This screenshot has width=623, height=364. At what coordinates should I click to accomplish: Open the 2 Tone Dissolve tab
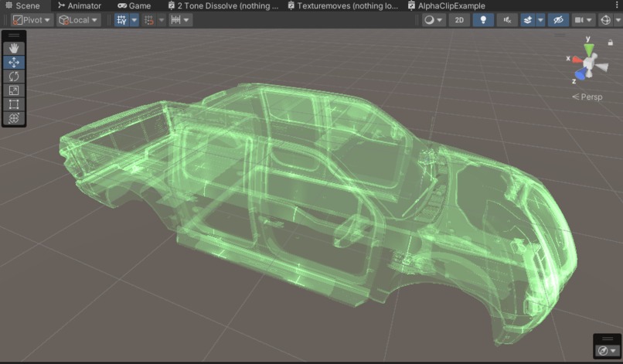click(223, 5)
